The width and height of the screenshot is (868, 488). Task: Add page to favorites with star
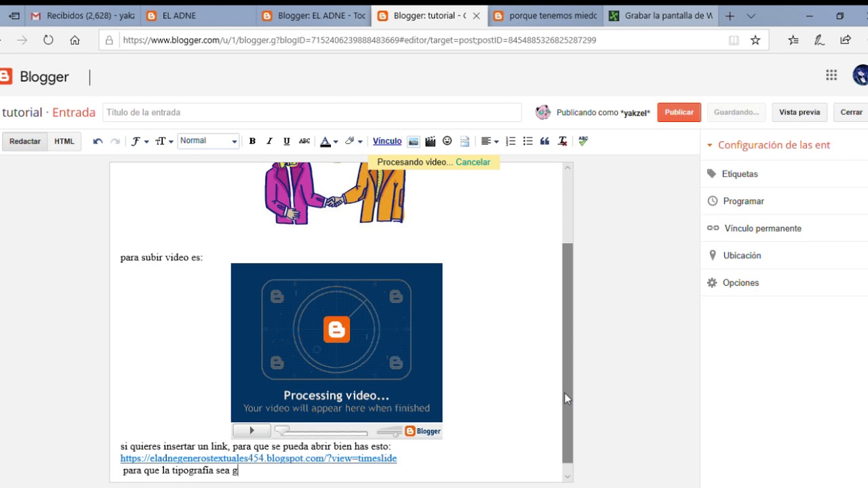[755, 40]
